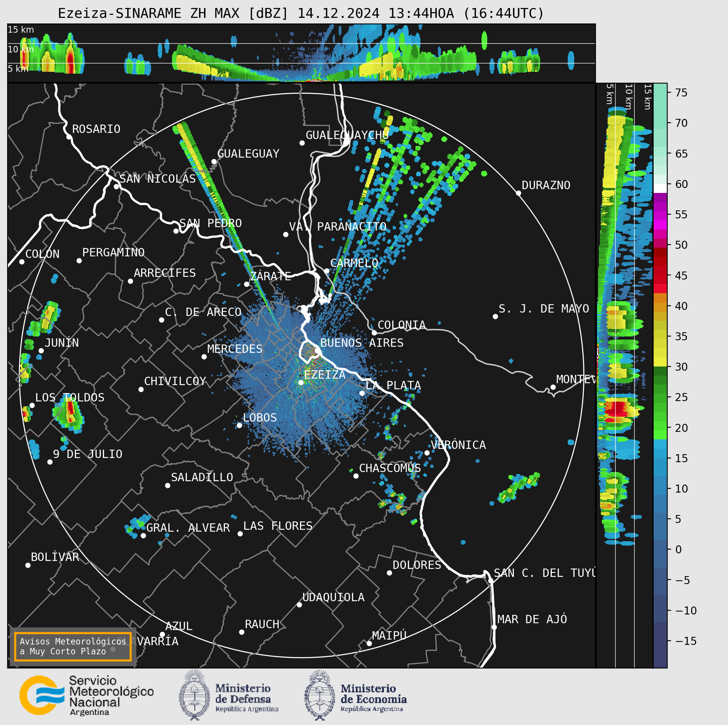Click the Ministerio de Economía crest
The image size is (728, 725).
[x=320, y=695]
